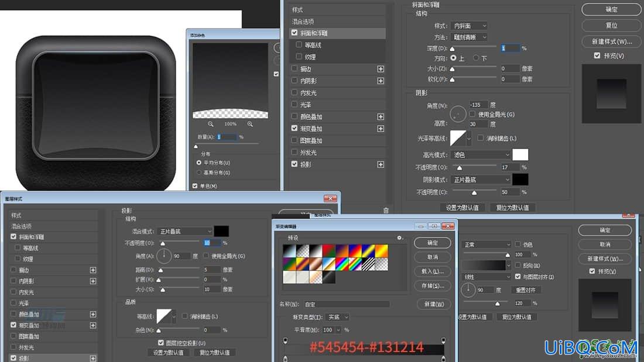Screen dimensions: 644x362
Task: Enable 等高线 checkbox in Bevel dialog list
Action: pyautogui.click(x=299, y=44)
